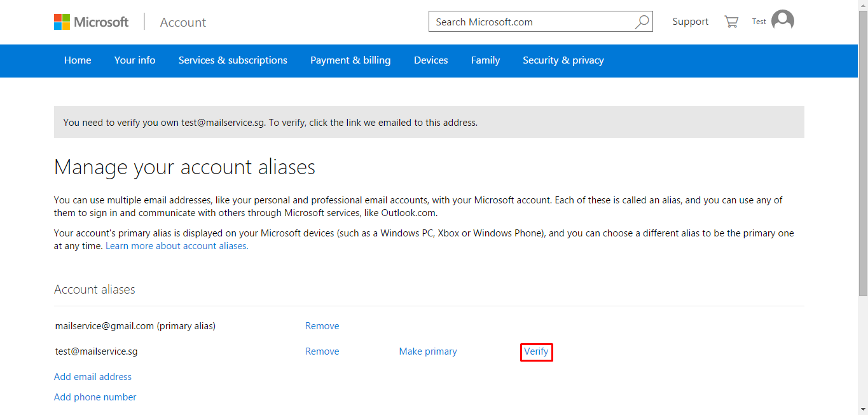This screenshot has width=868, height=415.
Task: Remove the test@mailservice.sg alias
Action: pos(322,351)
